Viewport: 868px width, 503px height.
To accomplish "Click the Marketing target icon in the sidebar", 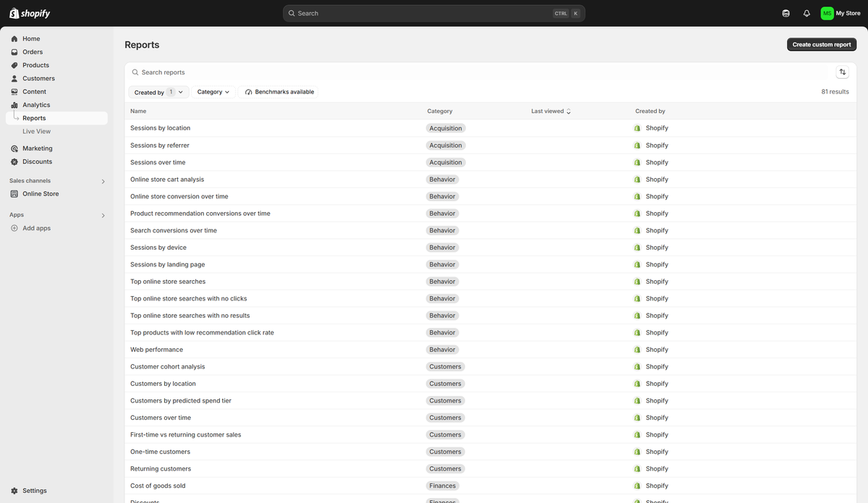I will coord(14,148).
